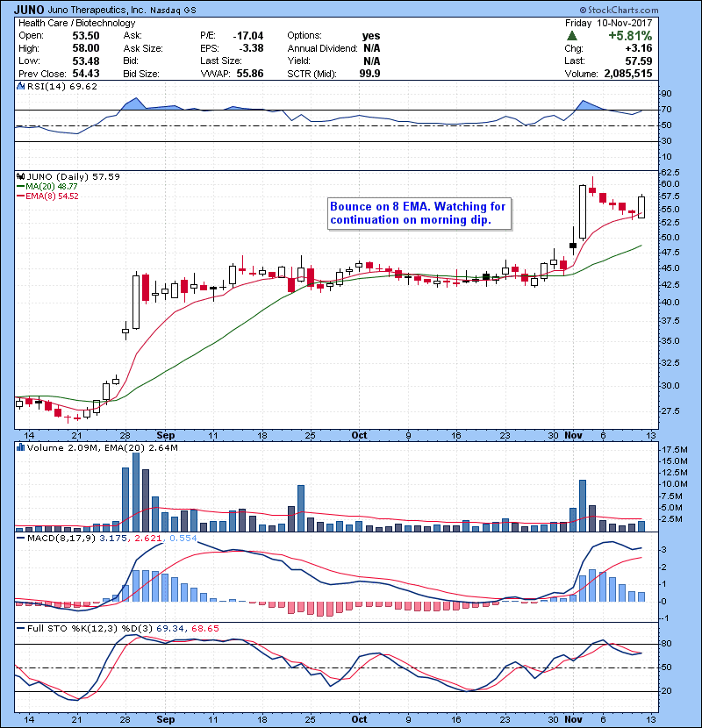Click the red EMA(8) legend line marker
702x728 pixels.
[x=20, y=196]
